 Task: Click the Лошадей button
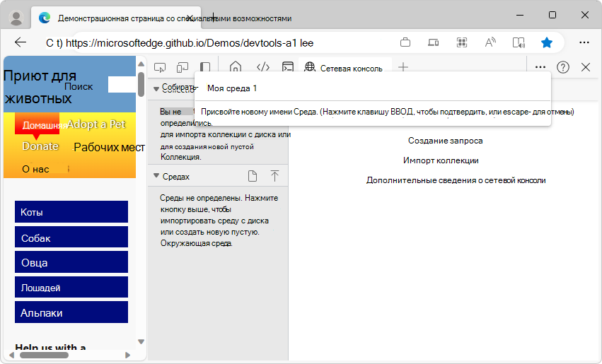click(71, 287)
